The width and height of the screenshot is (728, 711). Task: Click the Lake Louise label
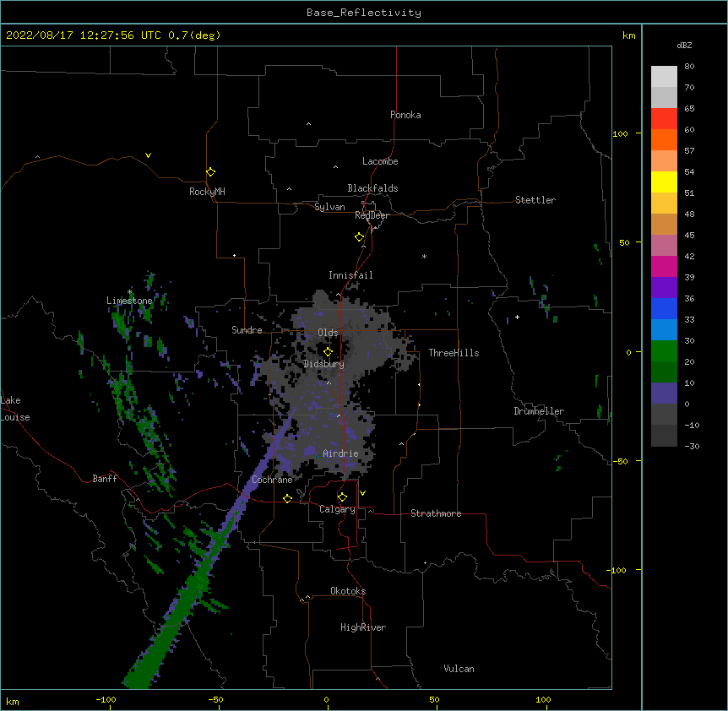point(15,409)
